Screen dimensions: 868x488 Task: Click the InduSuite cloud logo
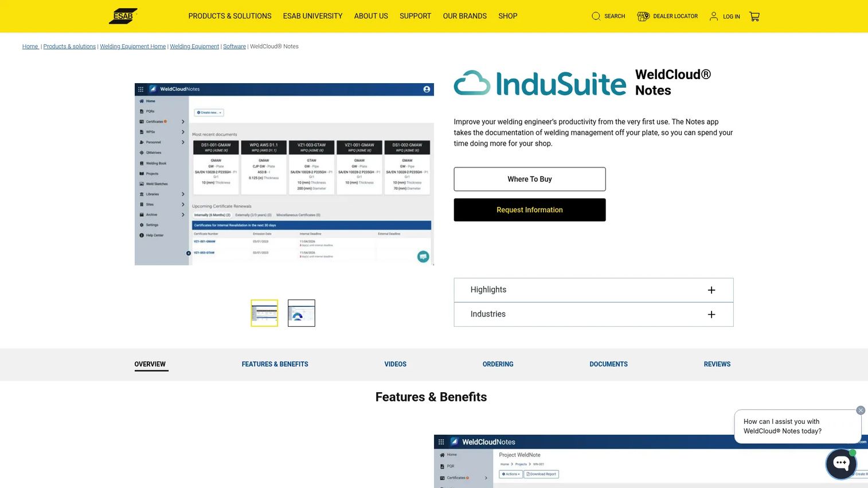coord(539,83)
